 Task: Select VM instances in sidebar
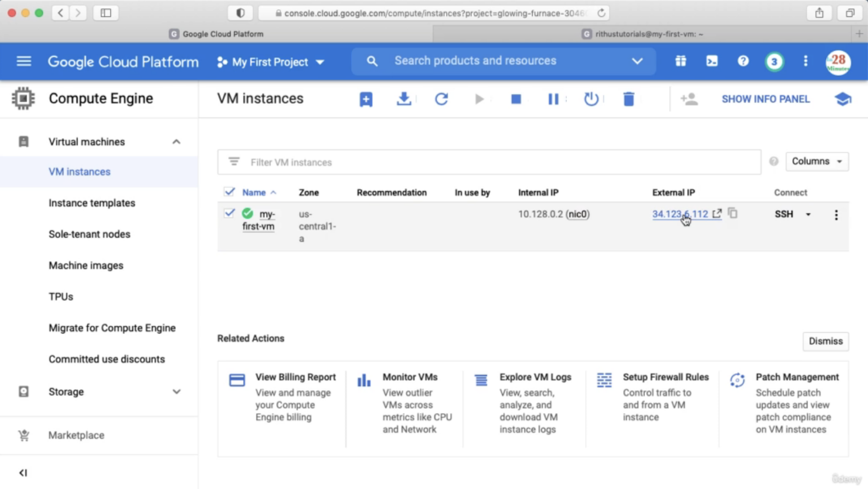(79, 172)
